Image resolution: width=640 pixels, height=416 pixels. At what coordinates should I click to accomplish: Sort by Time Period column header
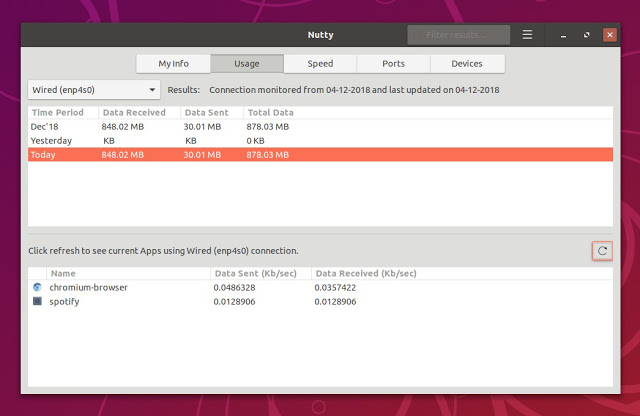click(63, 113)
